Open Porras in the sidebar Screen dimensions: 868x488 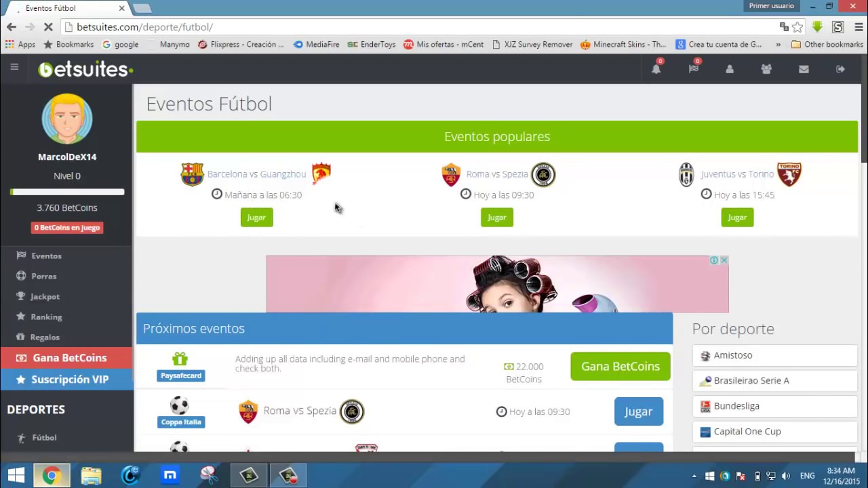(43, 276)
